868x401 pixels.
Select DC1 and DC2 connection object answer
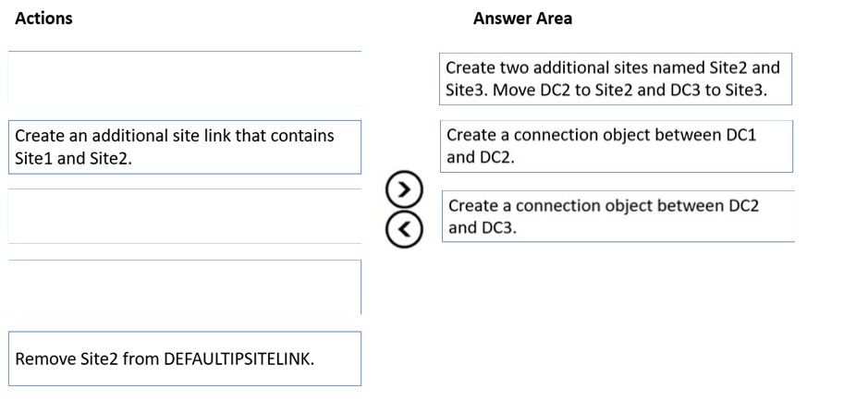[617, 146]
